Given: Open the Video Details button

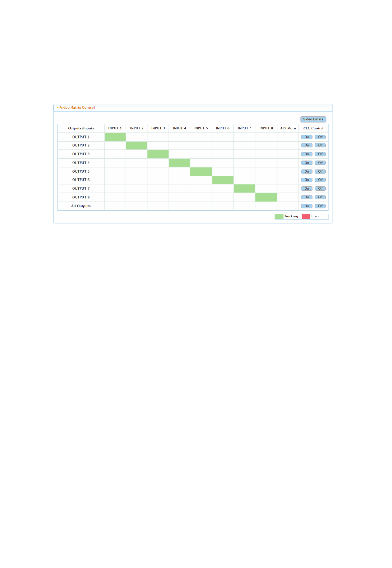Looking at the screenshot, I should (x=314, y=119).
